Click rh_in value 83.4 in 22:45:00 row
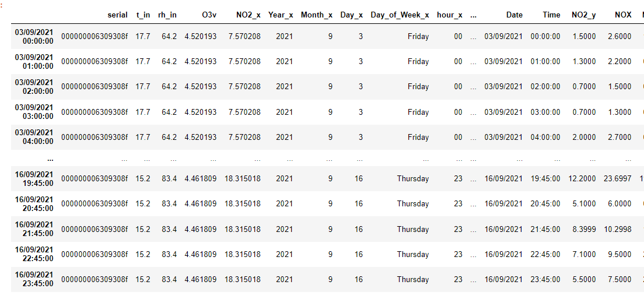644x299 pixels. pos(169,254)
